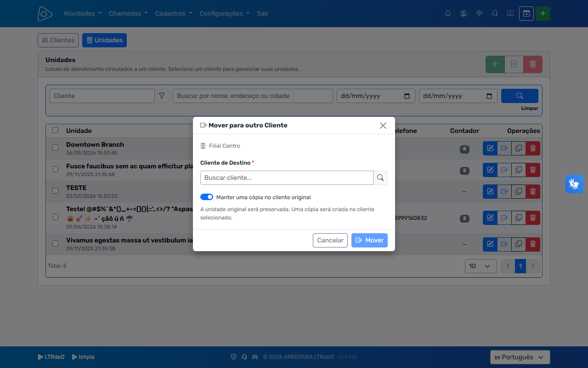The height and width of the screenshot is (368, 588).
Task: Click the red bulk delete trash button
Action: click(533, 64)
